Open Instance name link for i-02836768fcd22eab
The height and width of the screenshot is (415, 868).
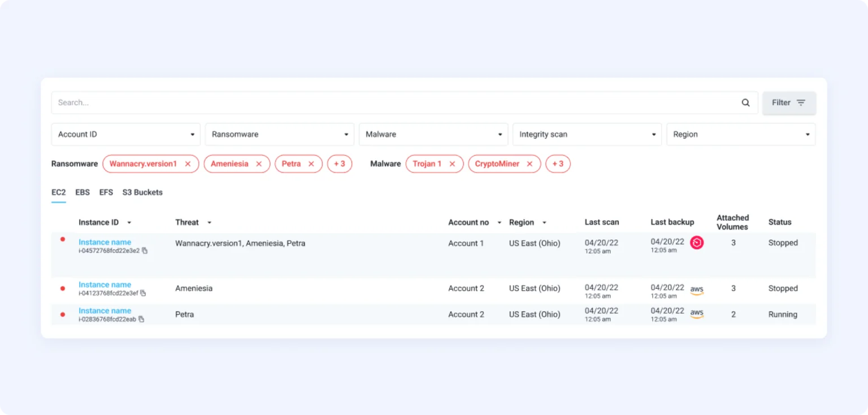pyautogui.click(x=105, y=310)
